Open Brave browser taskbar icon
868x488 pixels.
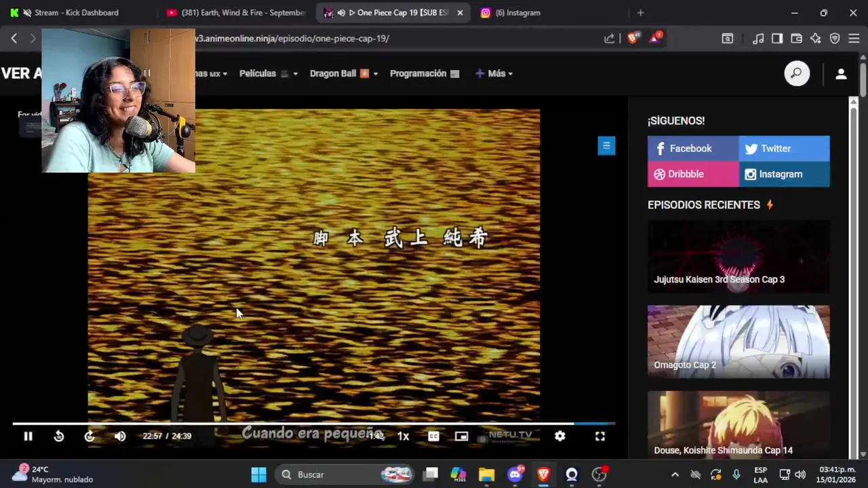(x=543, y=474)
